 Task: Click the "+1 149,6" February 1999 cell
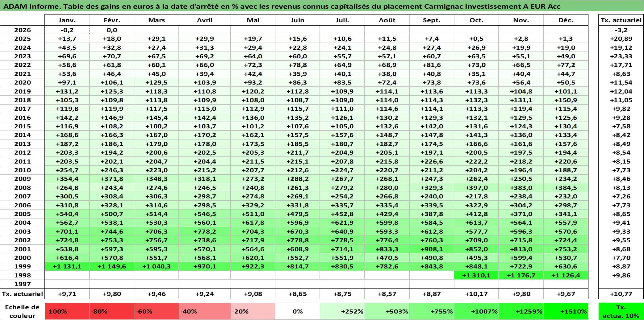point(112,266)
